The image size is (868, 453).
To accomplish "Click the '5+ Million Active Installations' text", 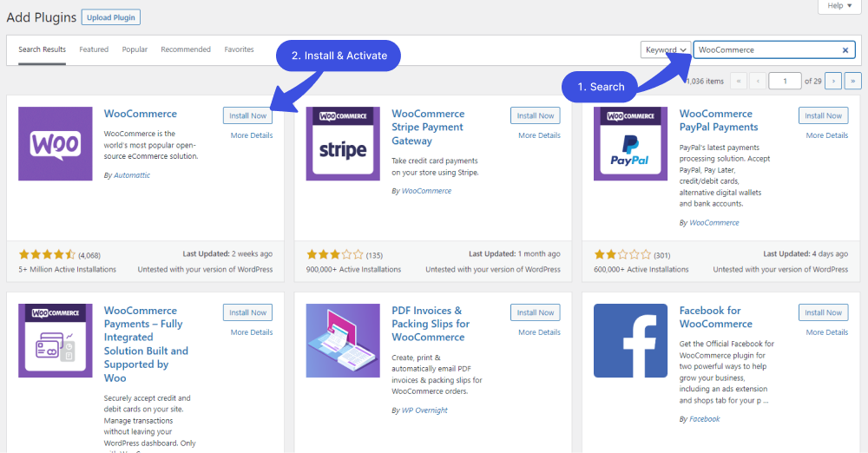I will pos(68,270).
